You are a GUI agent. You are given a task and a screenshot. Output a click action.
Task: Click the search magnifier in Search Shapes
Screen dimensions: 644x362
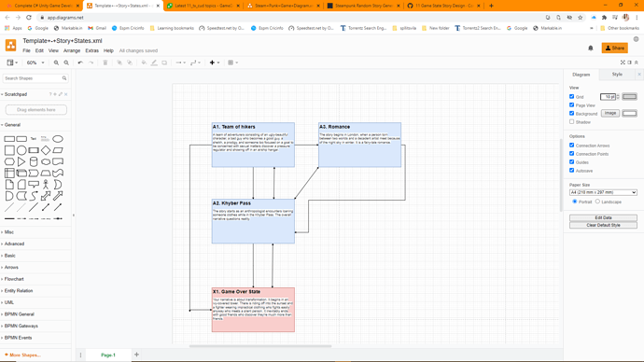coord(64,78)
